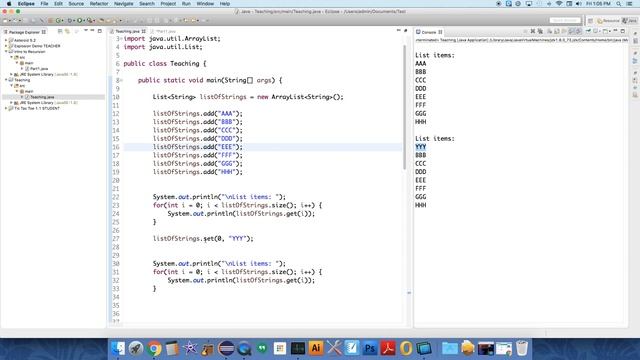Image resolution: width=640 pixels, height=360 pixels.
Task: Open Launchpad from the Dock
Action: (136, 348)
